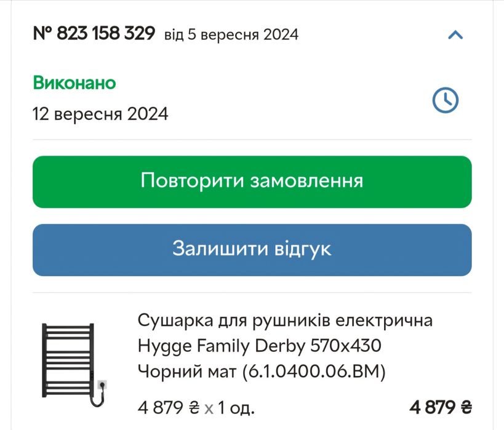Click the quantity x 1 од.
The image size is (504, 430).
[x=230, y=407]
